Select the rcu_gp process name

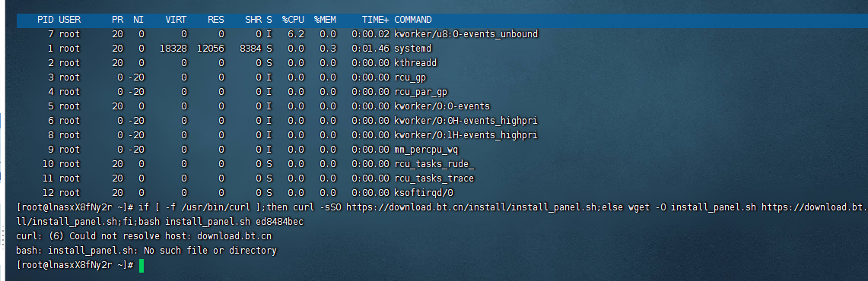pos(410,77)
